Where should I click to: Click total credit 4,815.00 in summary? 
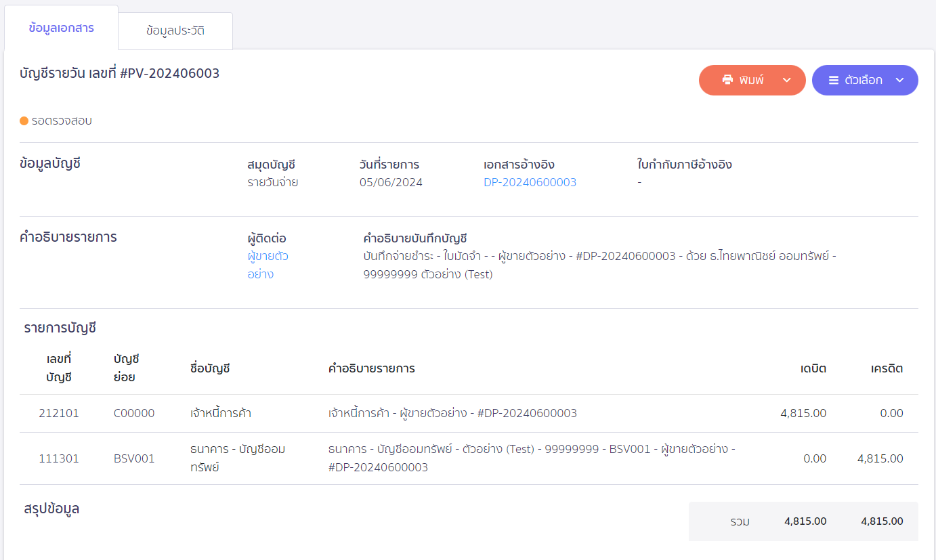click(x=882, y=521)
